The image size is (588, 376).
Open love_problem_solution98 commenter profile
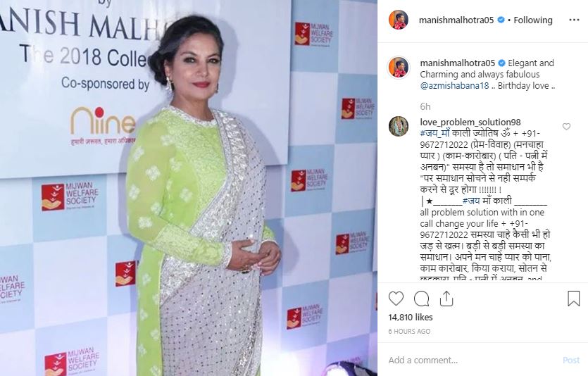[470, 122]
